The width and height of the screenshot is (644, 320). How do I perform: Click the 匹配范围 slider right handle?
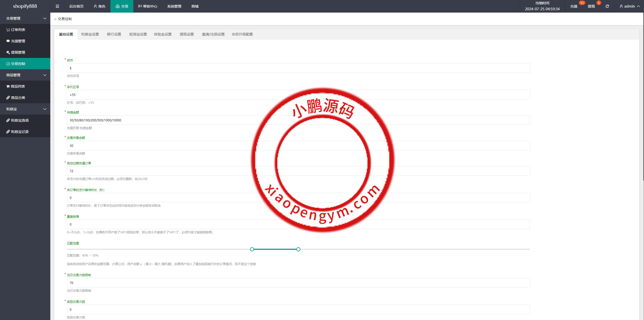click(298, 249)
